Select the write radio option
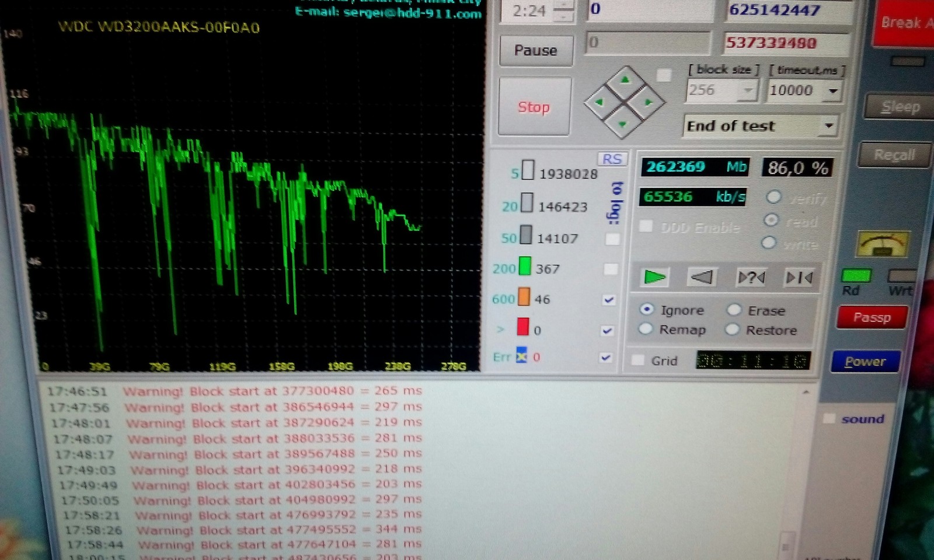The height and width of the screenshot is (560, 934). (x=769, y=242)
